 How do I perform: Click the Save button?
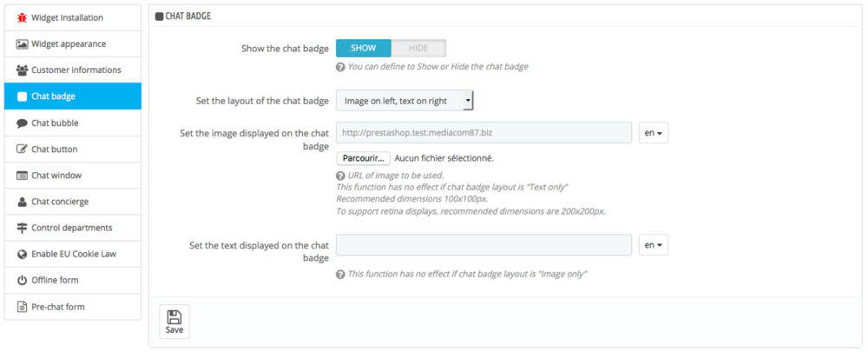click(174, 321)
